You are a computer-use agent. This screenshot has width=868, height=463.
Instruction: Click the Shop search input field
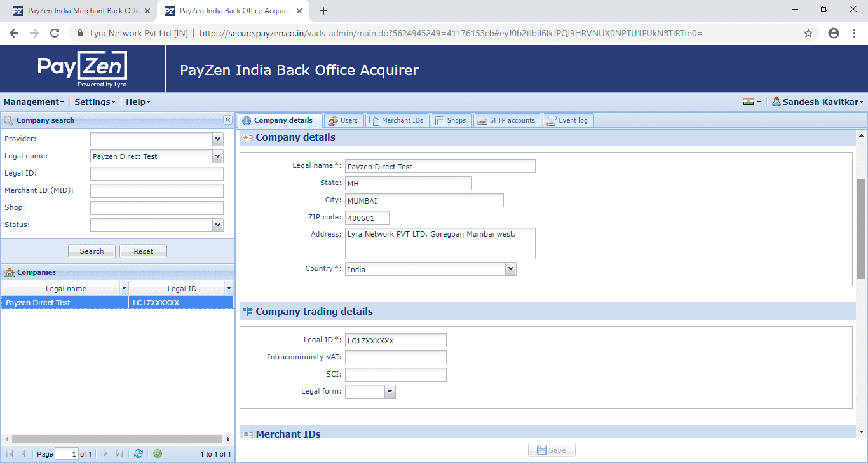(157, 208)
